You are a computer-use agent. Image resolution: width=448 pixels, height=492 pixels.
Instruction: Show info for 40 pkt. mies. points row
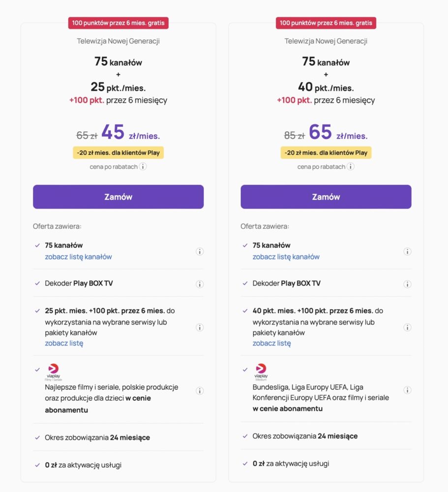(407, 327)
